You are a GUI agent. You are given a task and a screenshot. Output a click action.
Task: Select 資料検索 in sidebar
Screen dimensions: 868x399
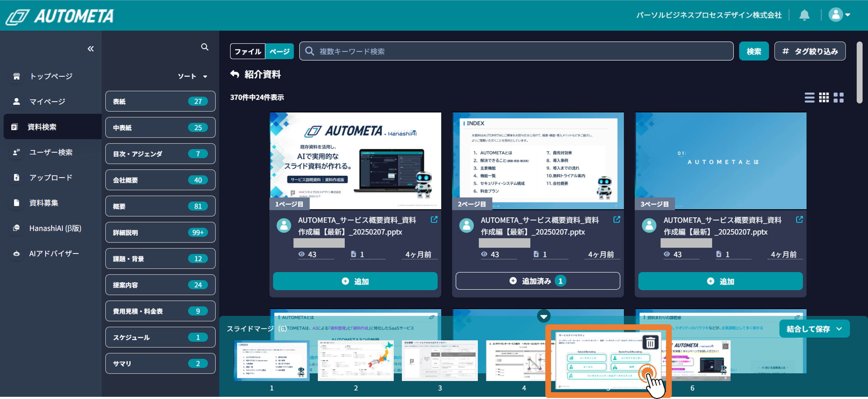click(53, 127)
